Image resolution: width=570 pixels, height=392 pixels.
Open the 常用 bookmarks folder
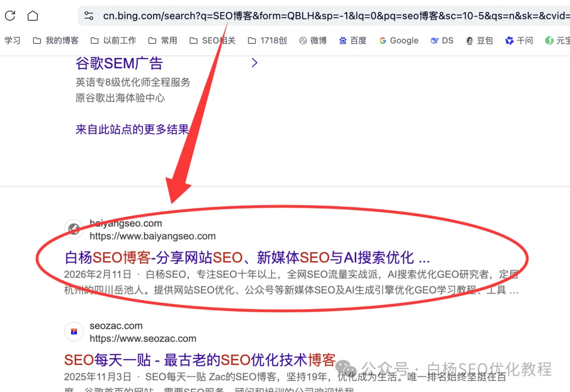point(163,41)
